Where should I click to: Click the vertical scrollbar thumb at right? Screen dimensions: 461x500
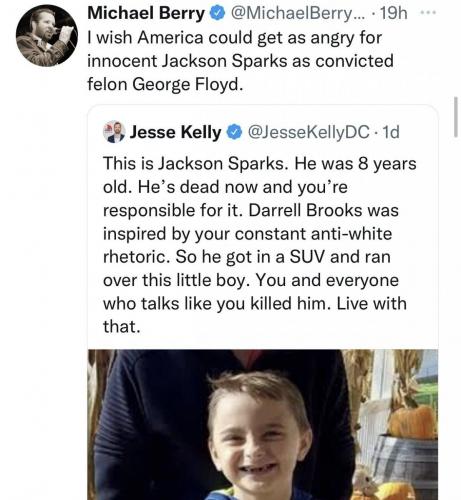click(456, 117)
